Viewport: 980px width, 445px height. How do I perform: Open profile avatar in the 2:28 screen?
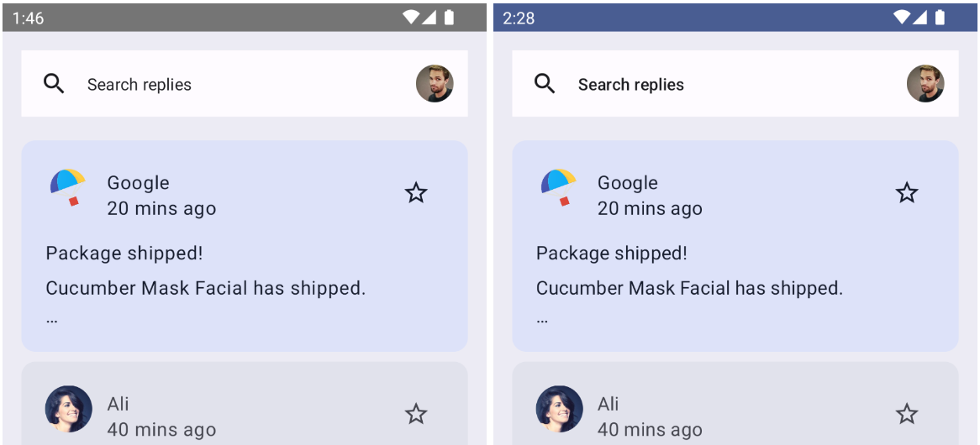pos(925,84)
